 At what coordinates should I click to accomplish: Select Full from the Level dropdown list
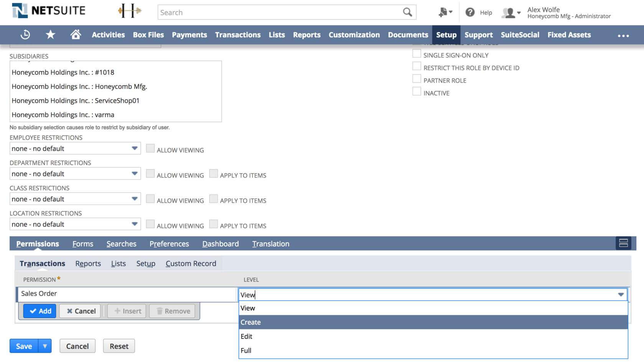click(246, 350)
